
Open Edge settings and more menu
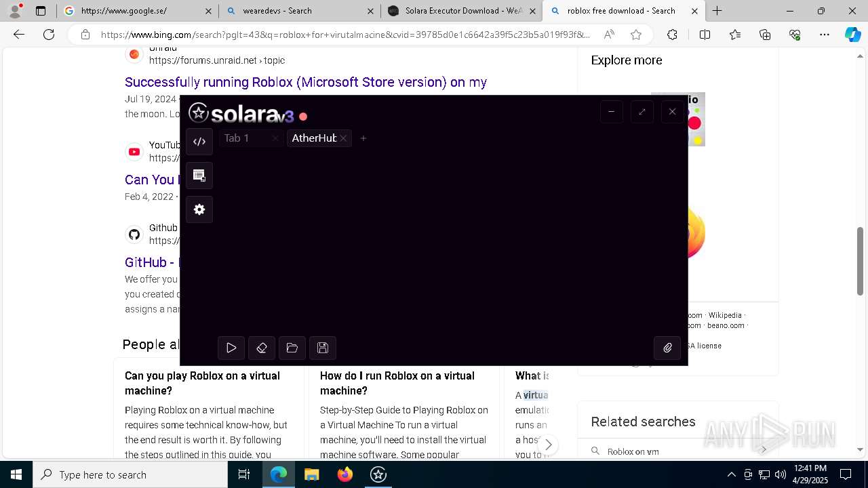coord(825,35)
